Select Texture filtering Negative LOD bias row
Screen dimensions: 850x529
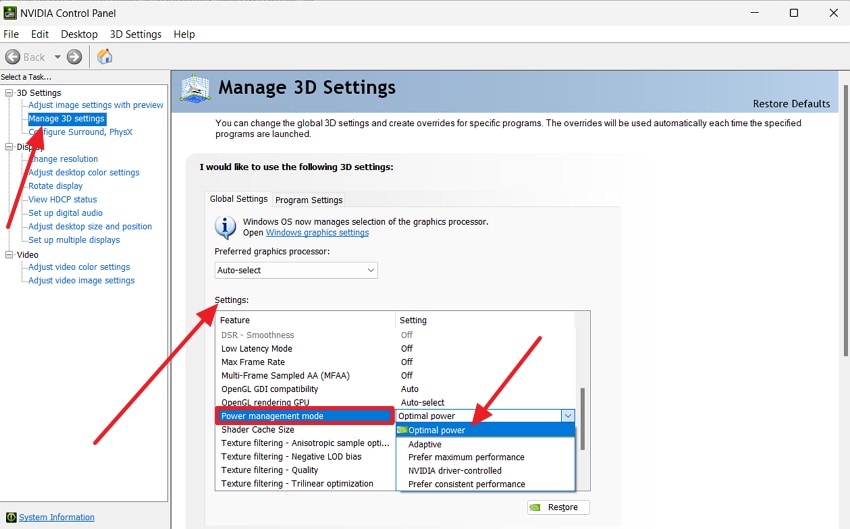click(306, 456)
